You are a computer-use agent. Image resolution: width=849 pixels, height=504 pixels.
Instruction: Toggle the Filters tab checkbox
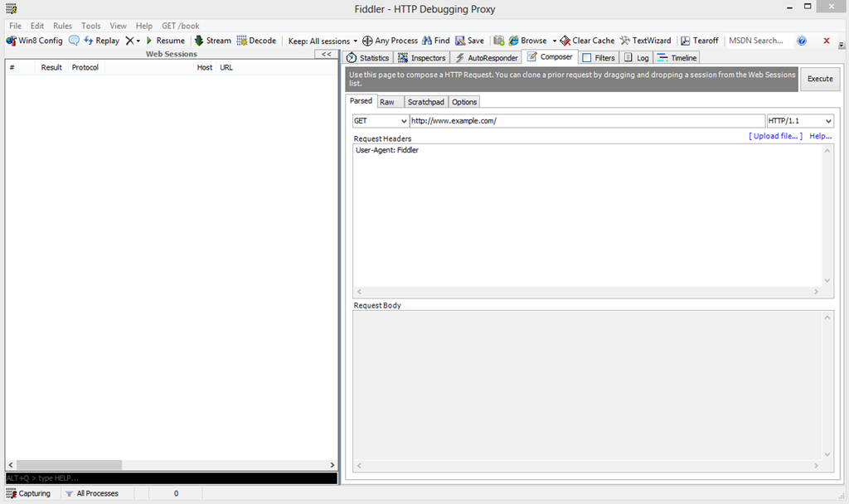(x=586, y=58)
